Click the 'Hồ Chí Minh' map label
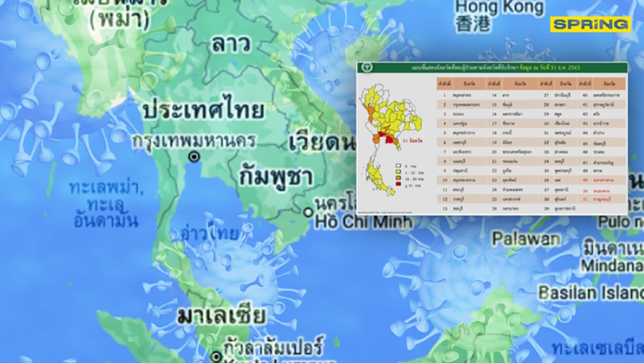The width and height of the screenshot is (644, 363). [363, 222]
